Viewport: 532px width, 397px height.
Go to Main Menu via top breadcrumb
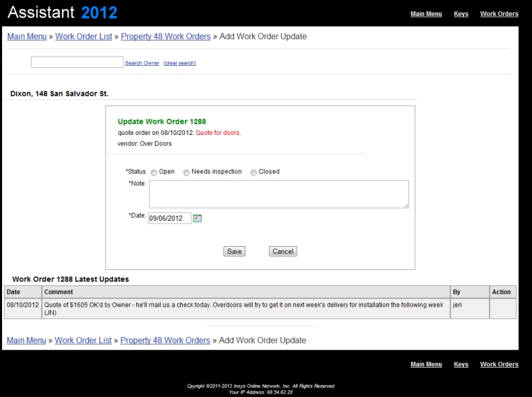coord(27,37)
